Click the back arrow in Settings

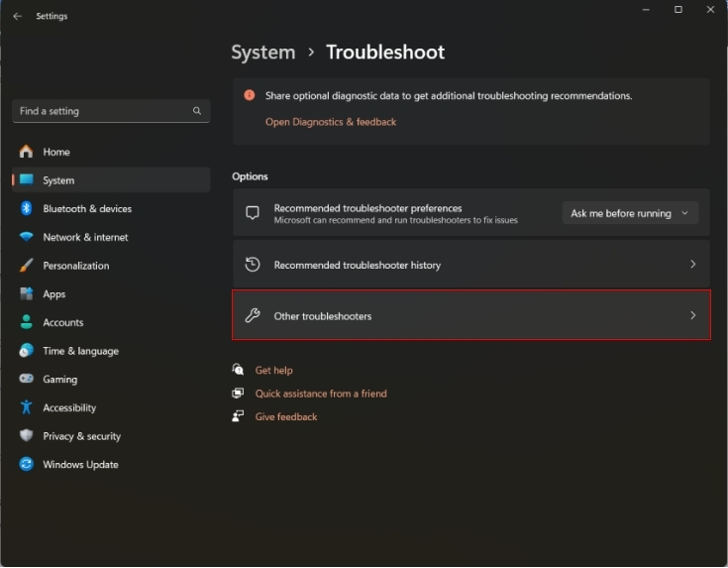coord(18,16)
